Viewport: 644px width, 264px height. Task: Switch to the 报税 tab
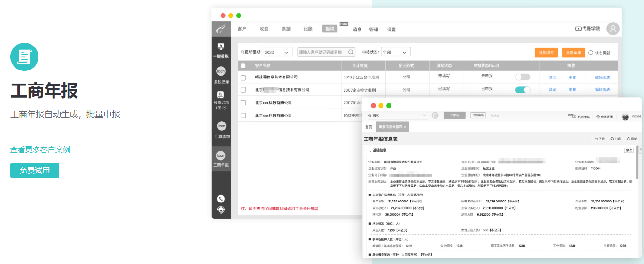(330, 29)
